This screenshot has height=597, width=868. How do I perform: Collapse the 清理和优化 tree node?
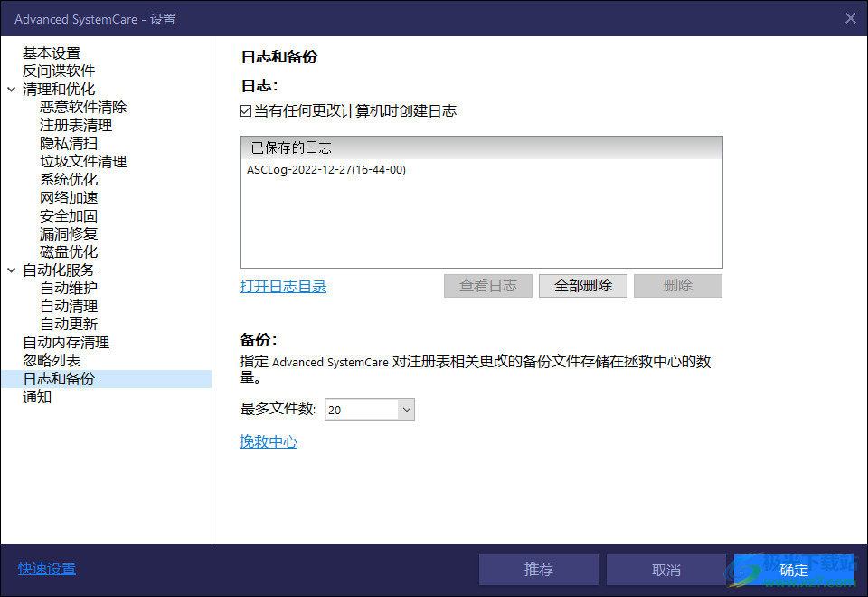(11, 90)
